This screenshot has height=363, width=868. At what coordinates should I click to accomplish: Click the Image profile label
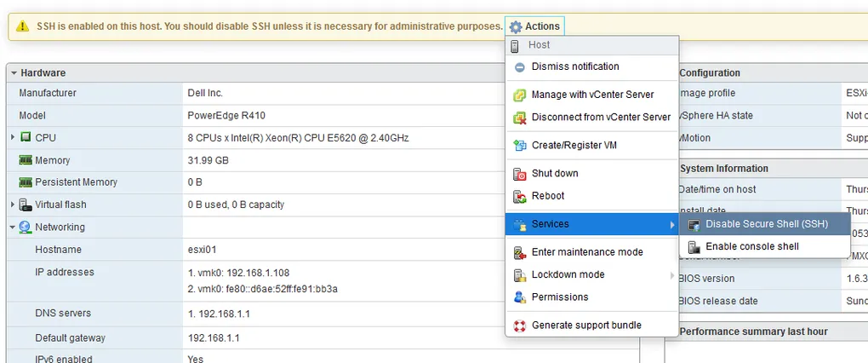click(707, 93)
